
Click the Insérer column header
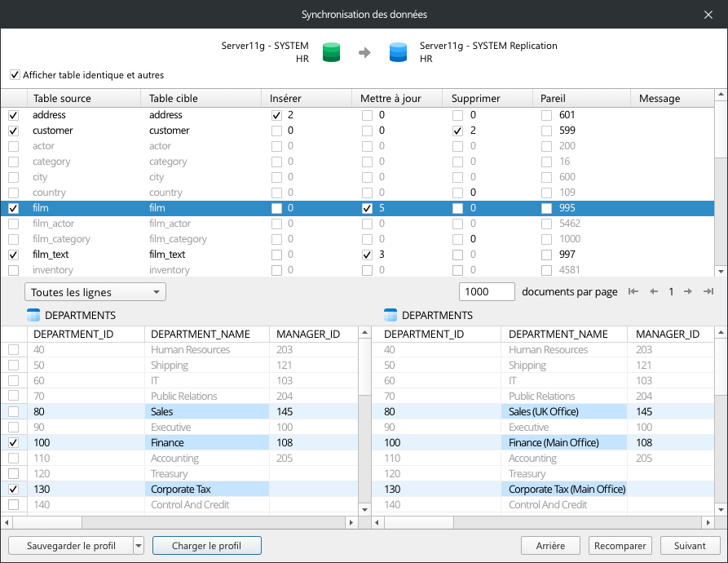[x=307, y=98]
